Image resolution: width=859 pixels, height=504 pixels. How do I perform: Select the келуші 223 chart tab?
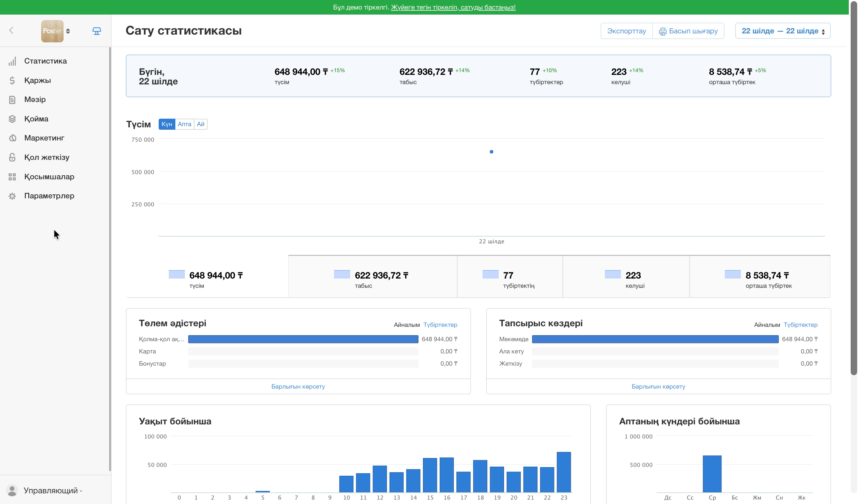(x=626, y=277)
